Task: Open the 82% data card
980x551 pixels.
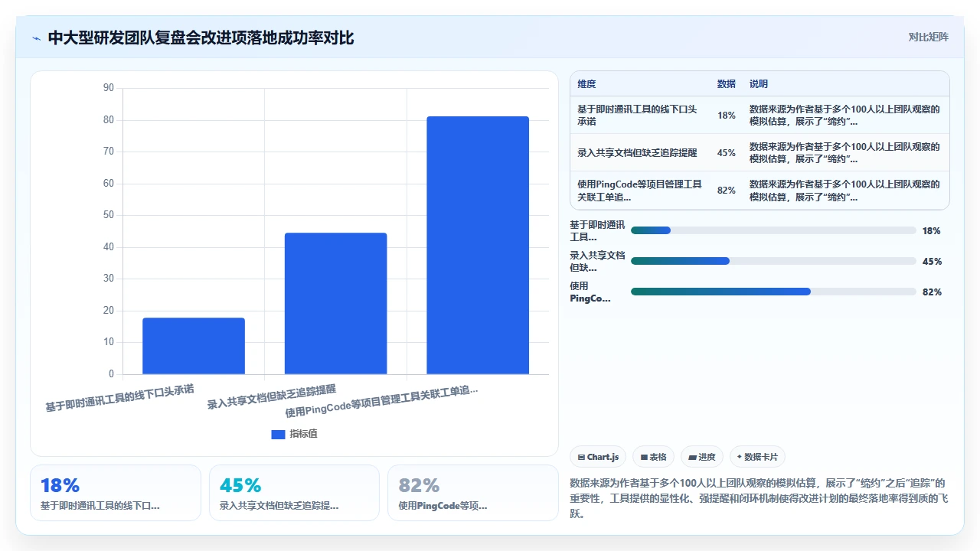Action: (x=473, y=493)
